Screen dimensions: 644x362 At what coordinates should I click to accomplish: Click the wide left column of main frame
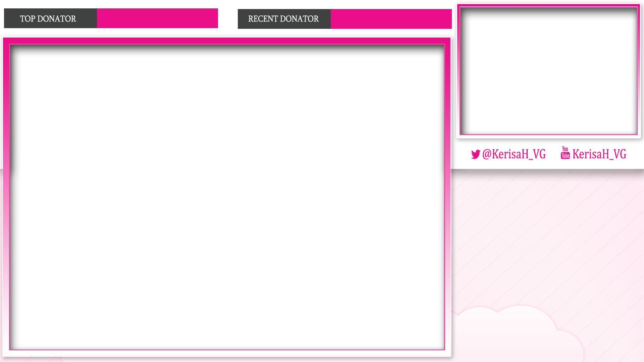72,201
